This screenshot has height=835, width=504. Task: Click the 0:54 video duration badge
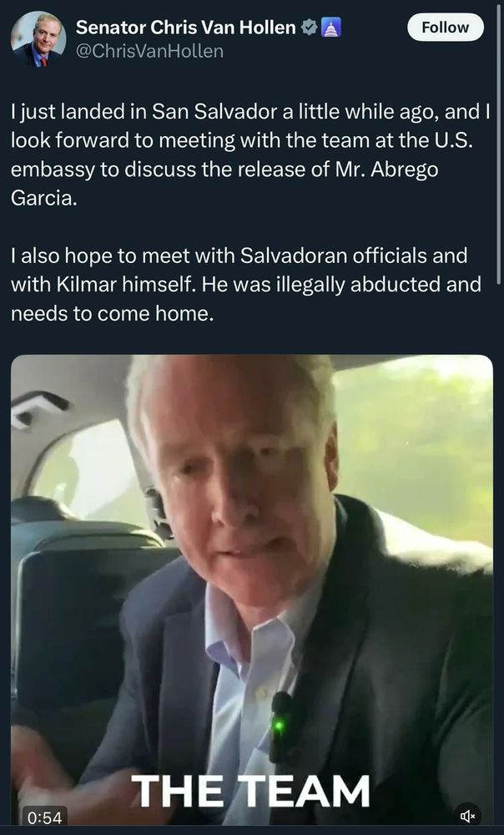pyautogui.click(x=45, y=817)
